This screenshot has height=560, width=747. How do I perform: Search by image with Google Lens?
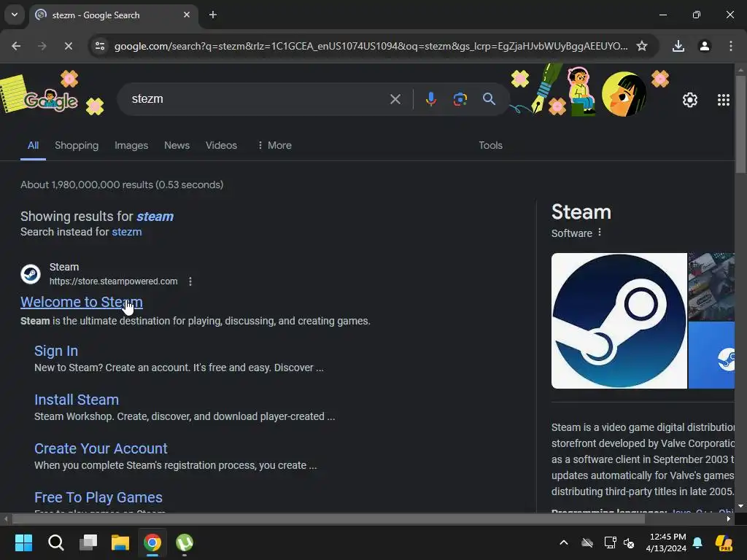pos(460,99)
